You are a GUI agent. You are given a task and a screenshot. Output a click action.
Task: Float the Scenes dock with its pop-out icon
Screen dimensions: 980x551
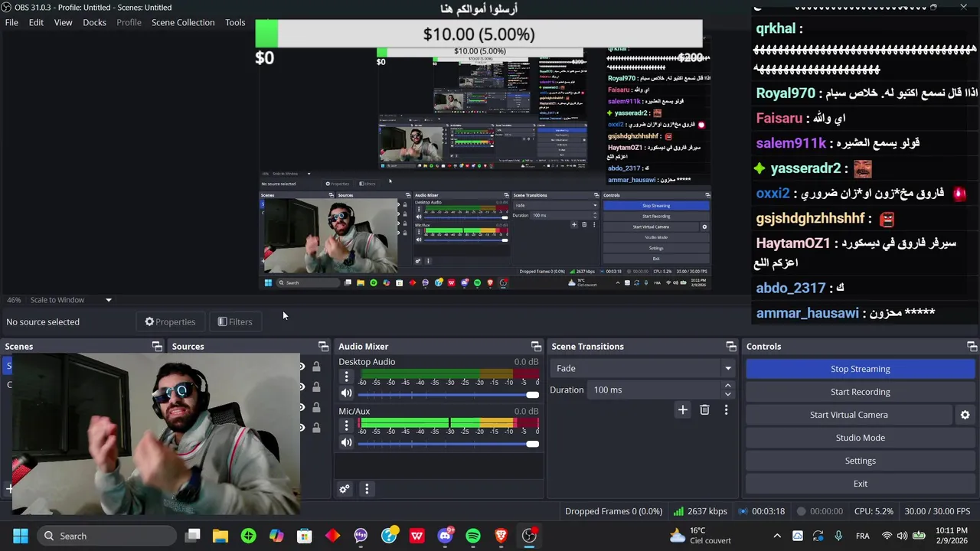(157, 347)
